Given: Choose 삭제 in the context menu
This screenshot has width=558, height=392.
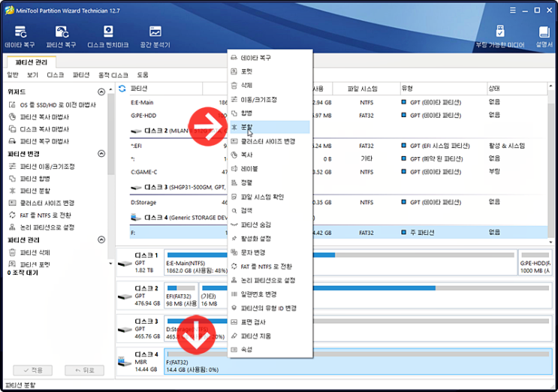Looking at the screenshot, I should pos(270,86).
